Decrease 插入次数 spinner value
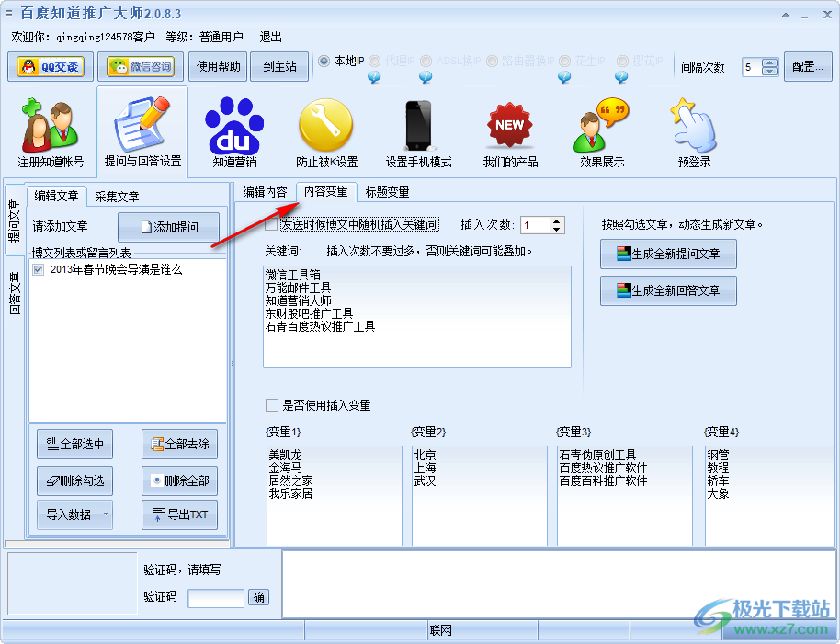The image size is (840, 644). point(557,229)
